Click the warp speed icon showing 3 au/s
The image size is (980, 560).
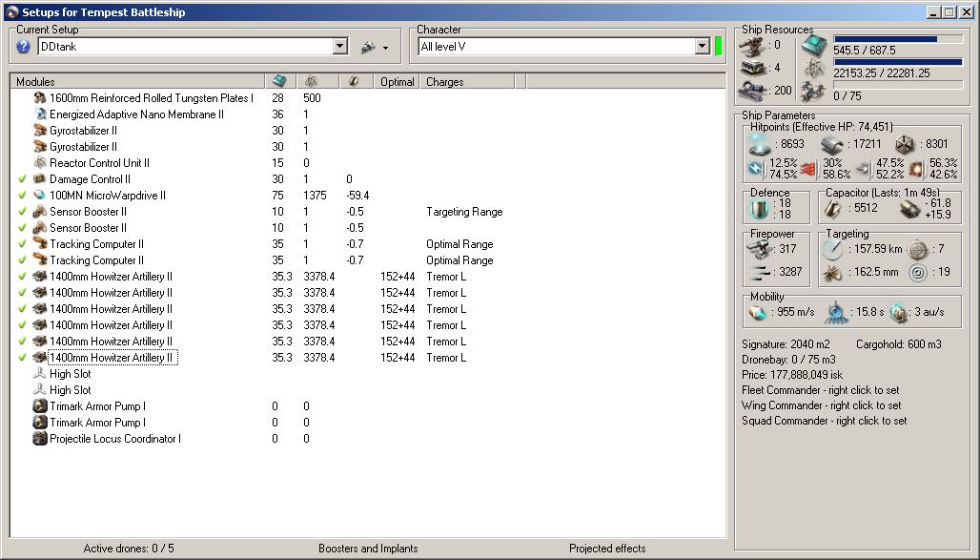(898, 312)
